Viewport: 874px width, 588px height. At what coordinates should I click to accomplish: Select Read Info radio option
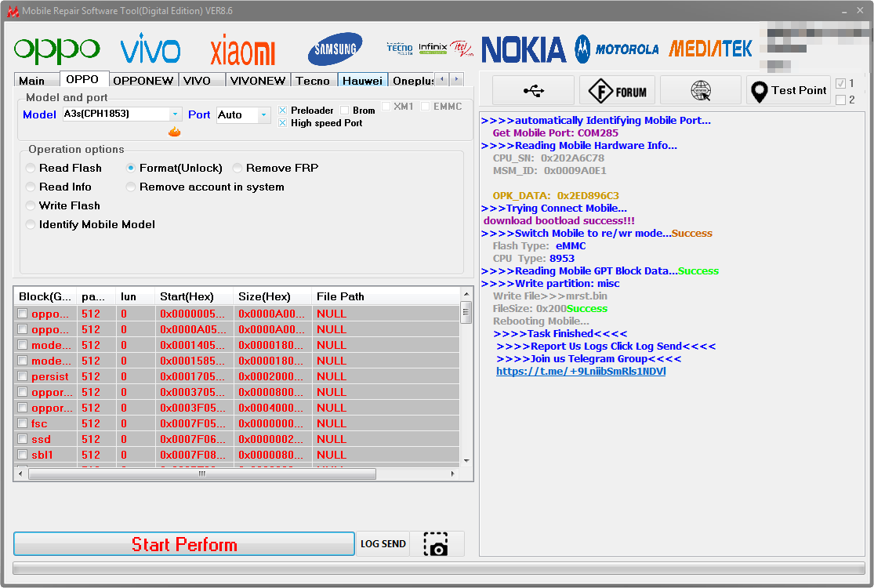pos(60,187)
